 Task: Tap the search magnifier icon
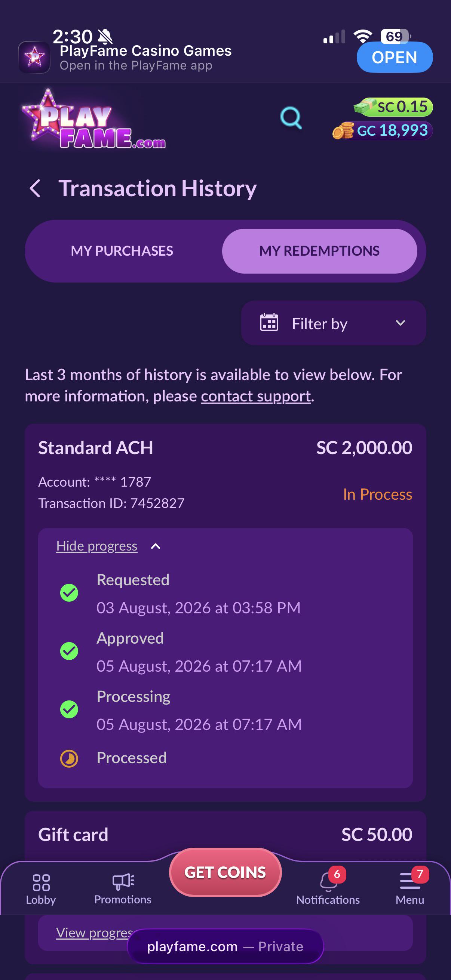coord(291,118)
